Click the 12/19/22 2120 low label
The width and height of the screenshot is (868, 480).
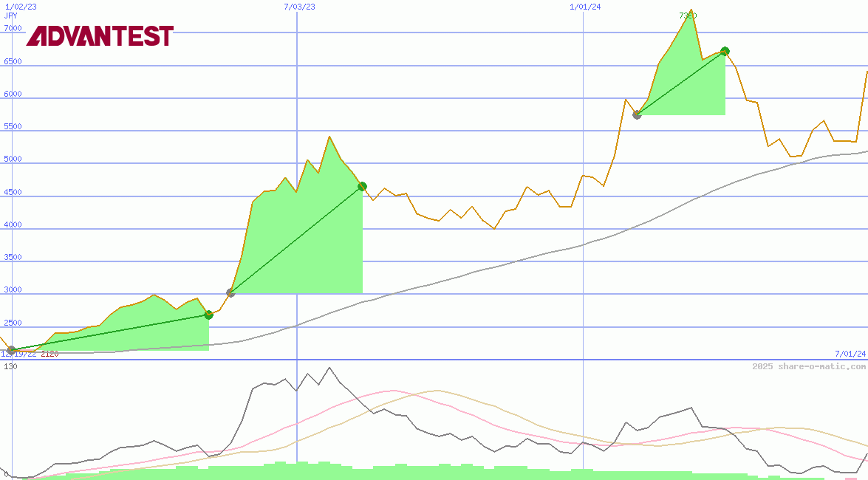30,354
